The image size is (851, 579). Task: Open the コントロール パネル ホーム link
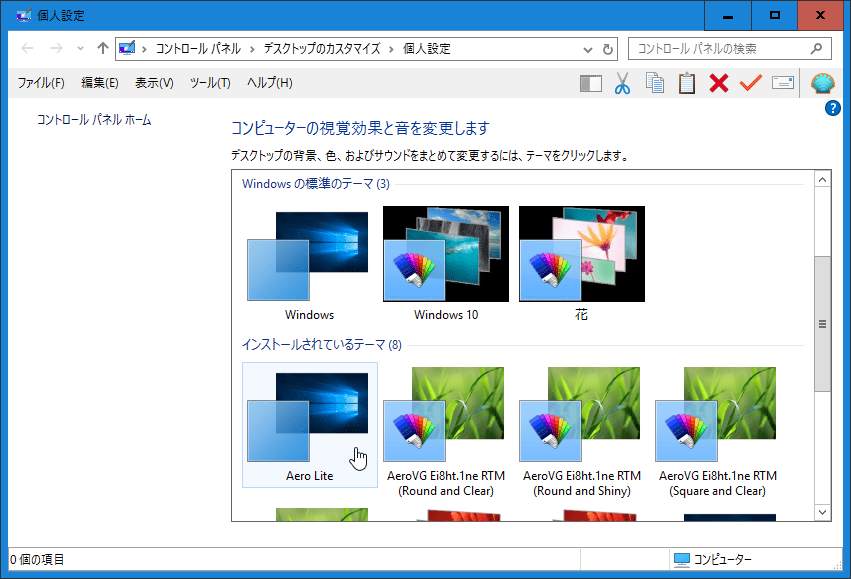(x=94, y=120)
